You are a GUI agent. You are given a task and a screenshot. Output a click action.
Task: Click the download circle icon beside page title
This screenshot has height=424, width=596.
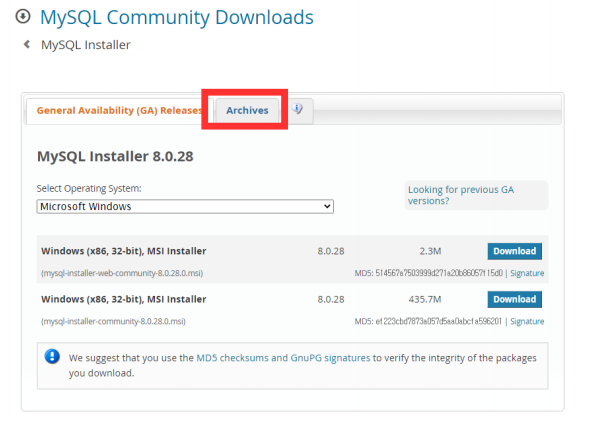click(23, 16)
